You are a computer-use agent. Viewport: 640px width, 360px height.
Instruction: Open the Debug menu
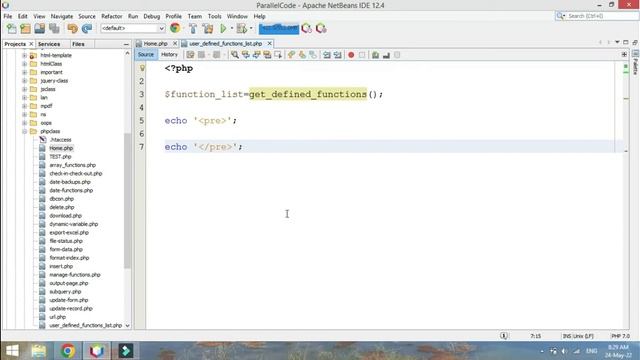151,16
